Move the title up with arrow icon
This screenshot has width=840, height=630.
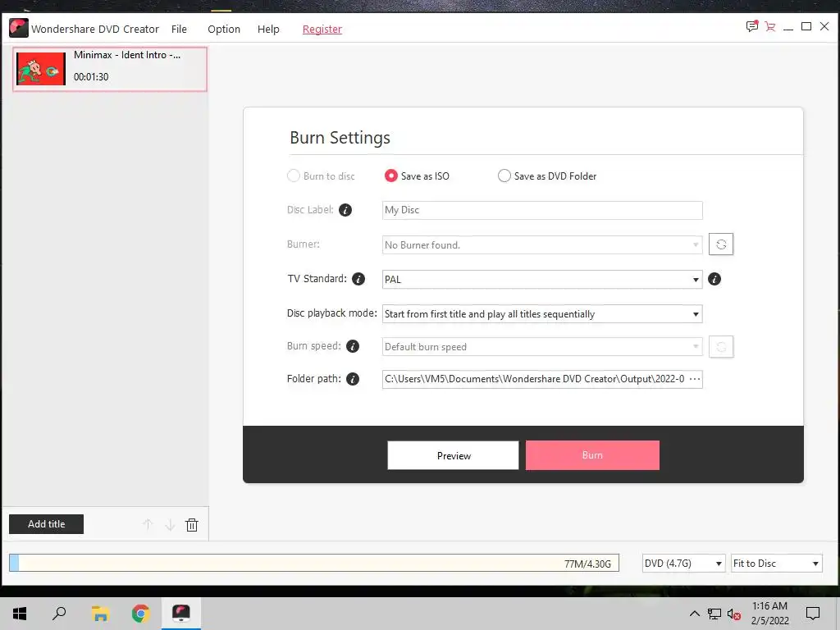(x=148, y=524)
